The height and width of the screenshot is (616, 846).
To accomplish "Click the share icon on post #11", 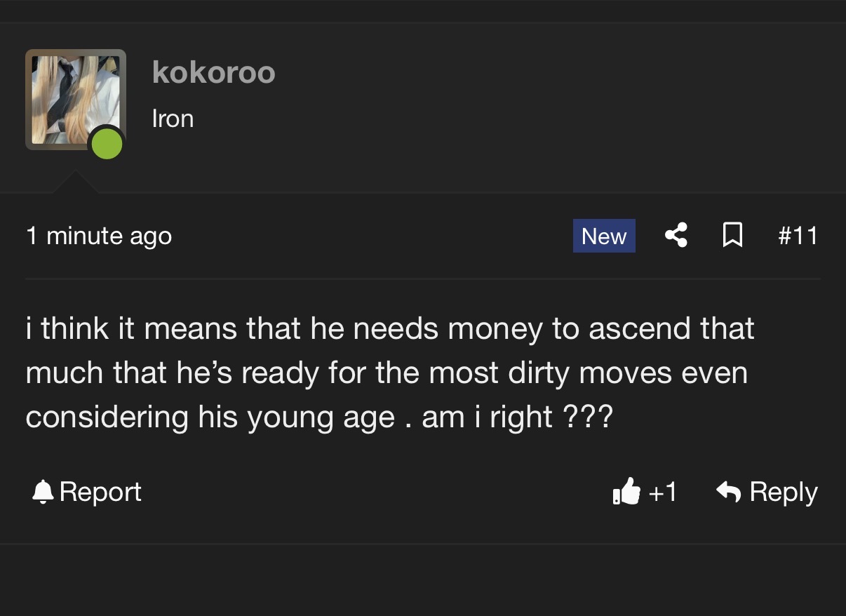I will (676, 235).
